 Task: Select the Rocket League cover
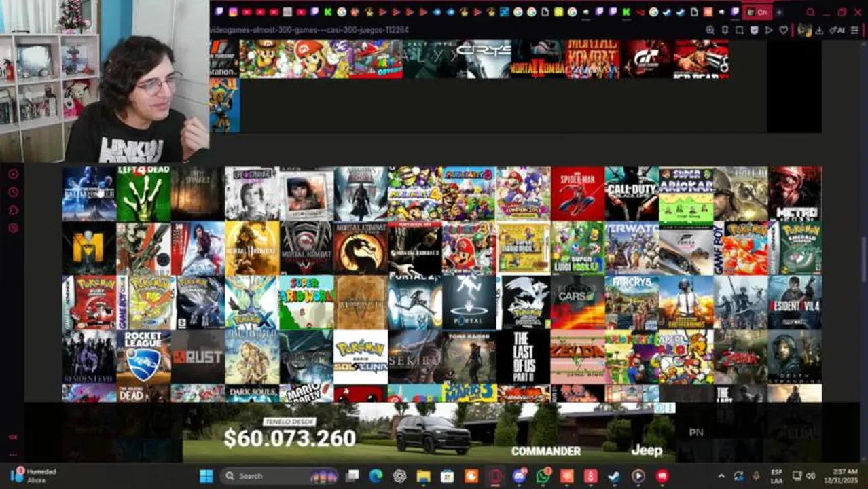tap(143, 357)
